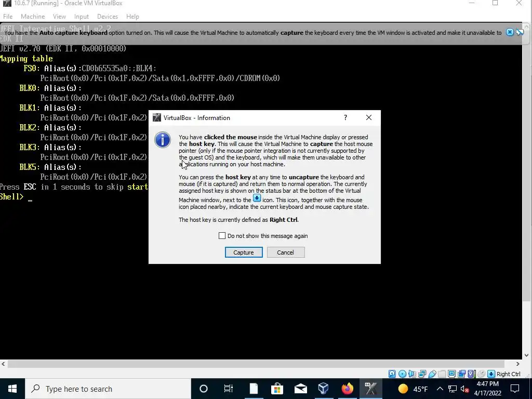This screenshot has height=399, width=532.
Task: Click the 10.6.7 [Running] window title
Action: (x=68, y=4)
